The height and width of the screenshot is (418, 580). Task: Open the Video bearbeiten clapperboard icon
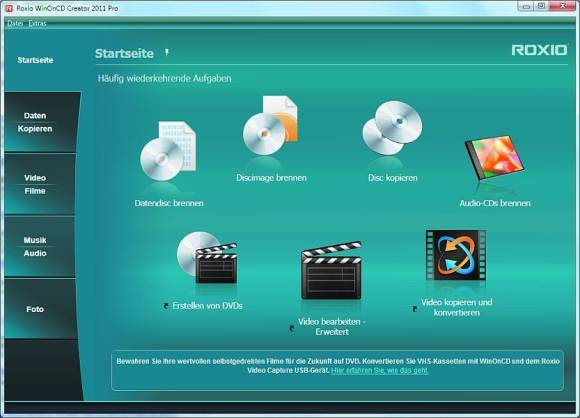331,270
